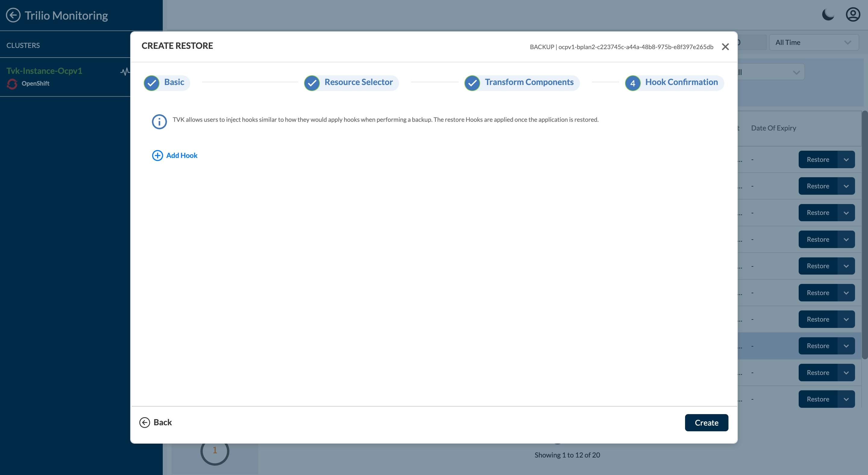Click the back arrow beside Trilio Monitoring
Screen dimensions: 868x475
click(x=13, y=15)
